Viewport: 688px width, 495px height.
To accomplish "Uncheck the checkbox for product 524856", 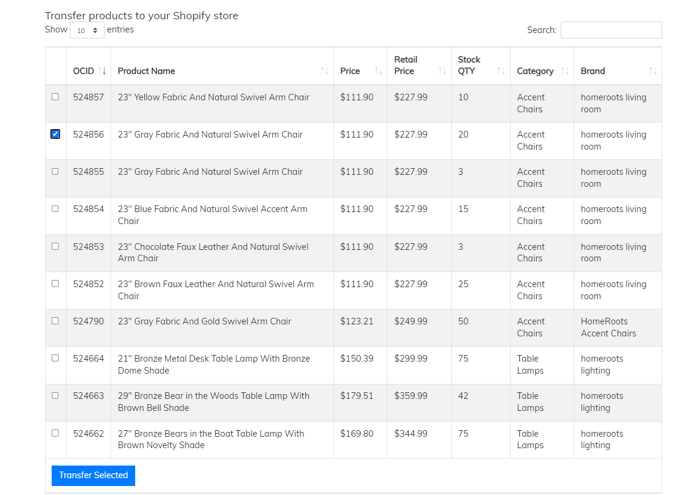I will (x=55, y=134).
